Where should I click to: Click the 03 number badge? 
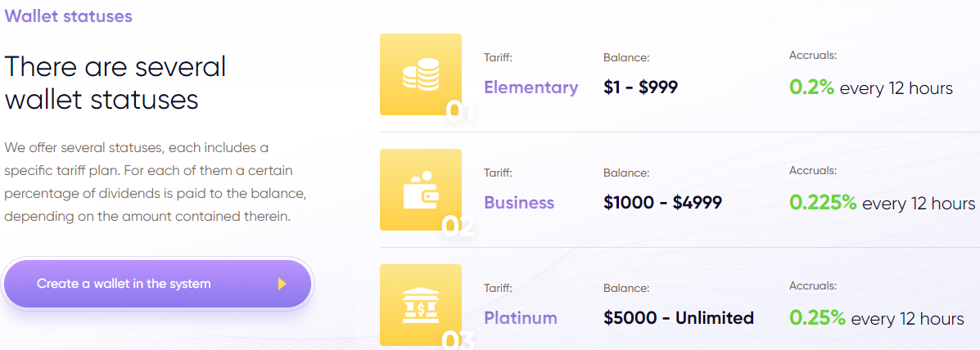point(458,340)
